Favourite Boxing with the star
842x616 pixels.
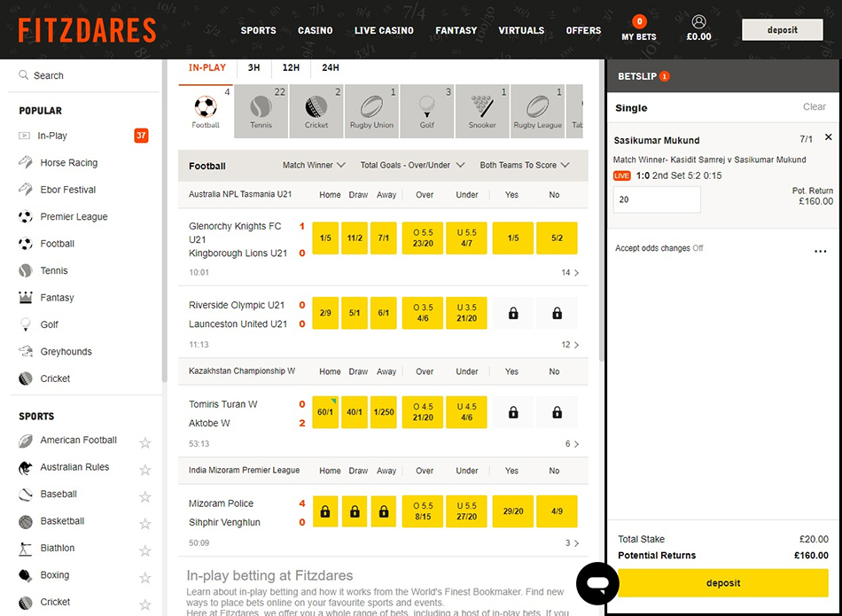(145, 577)
